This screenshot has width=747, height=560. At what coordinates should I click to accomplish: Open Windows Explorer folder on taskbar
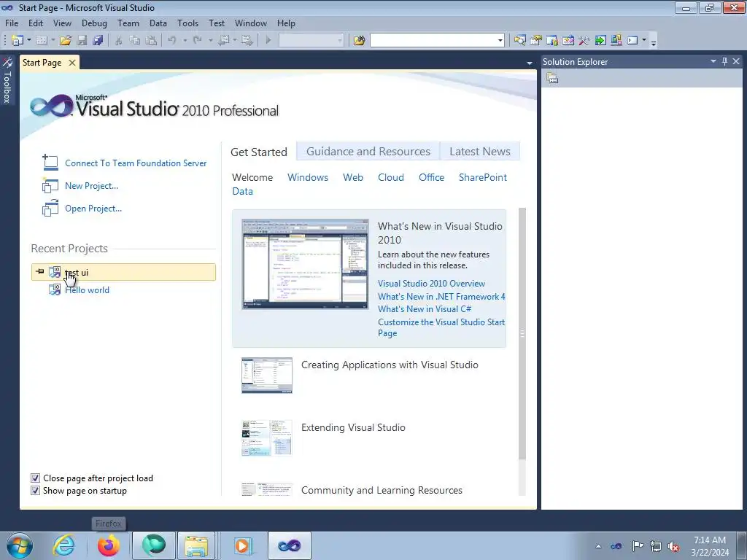point(196,545)
